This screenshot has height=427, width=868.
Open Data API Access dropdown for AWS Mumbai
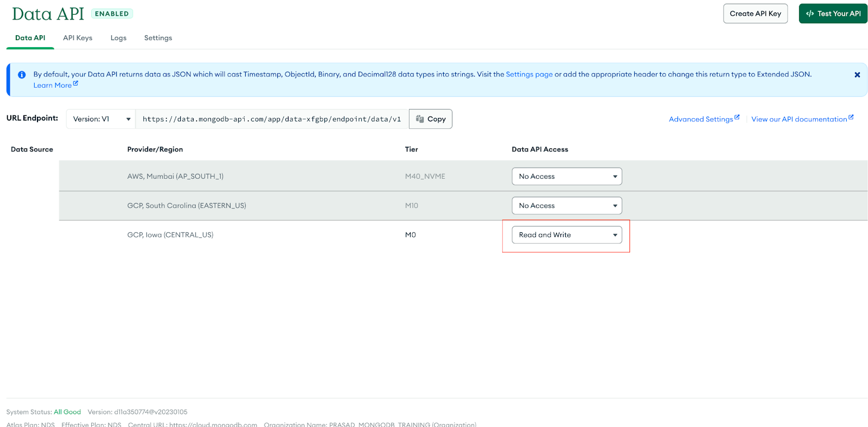click(567, 176)
